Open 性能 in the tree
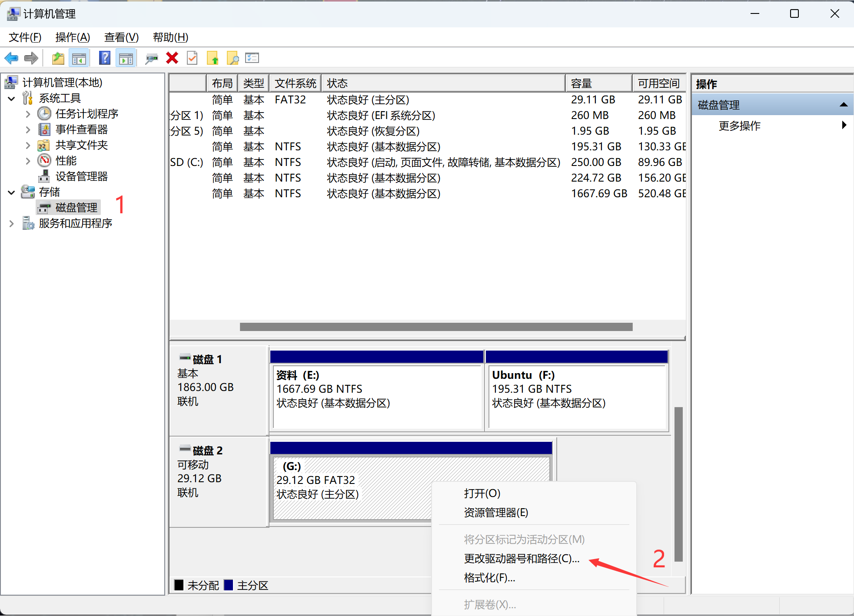The height and width of the screenshot is (616, 854). coord(66,161)
